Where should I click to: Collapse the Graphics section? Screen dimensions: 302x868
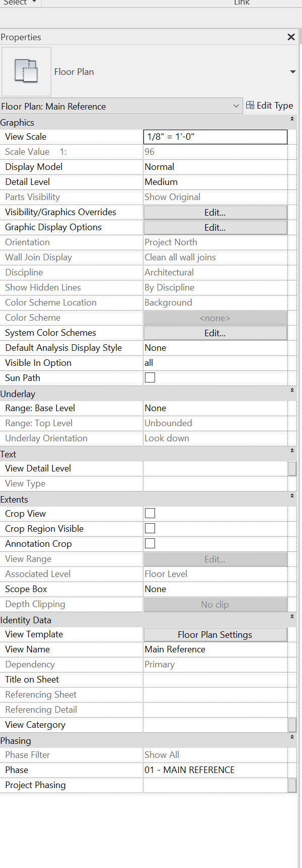coord(292,120)
